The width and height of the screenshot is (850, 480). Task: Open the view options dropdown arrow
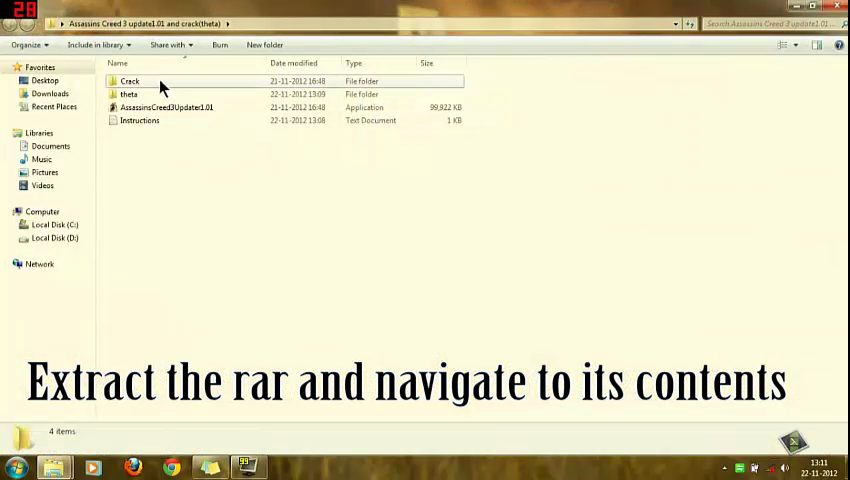click(x=796, y=45)
